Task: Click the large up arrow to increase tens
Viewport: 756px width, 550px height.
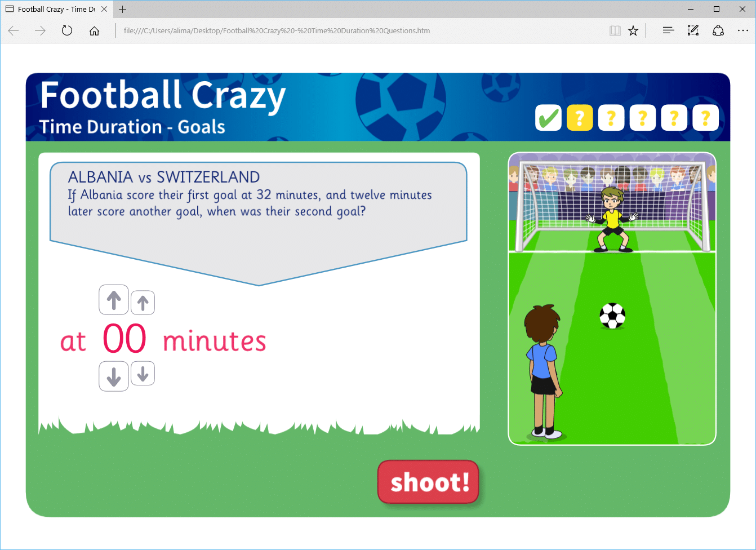Action: coord(113,300)
